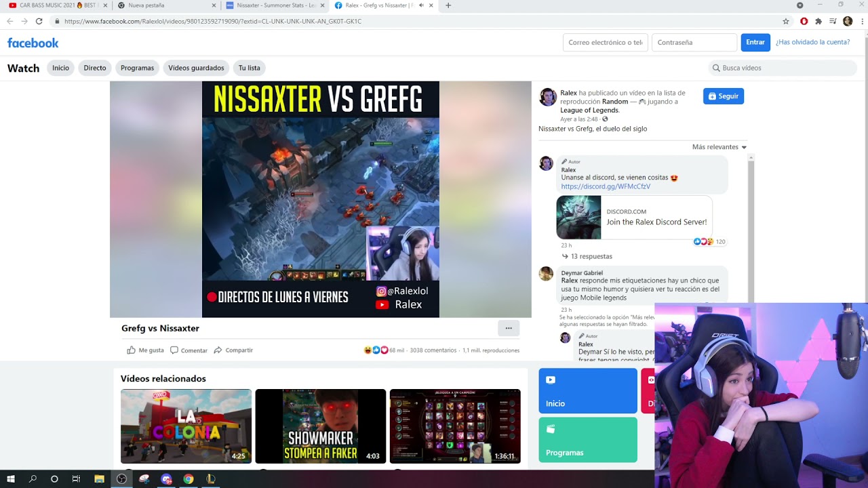Open Deymar Gabriel's commenter avatar
The width and height of the screenshot is (868, 488).
546,273
